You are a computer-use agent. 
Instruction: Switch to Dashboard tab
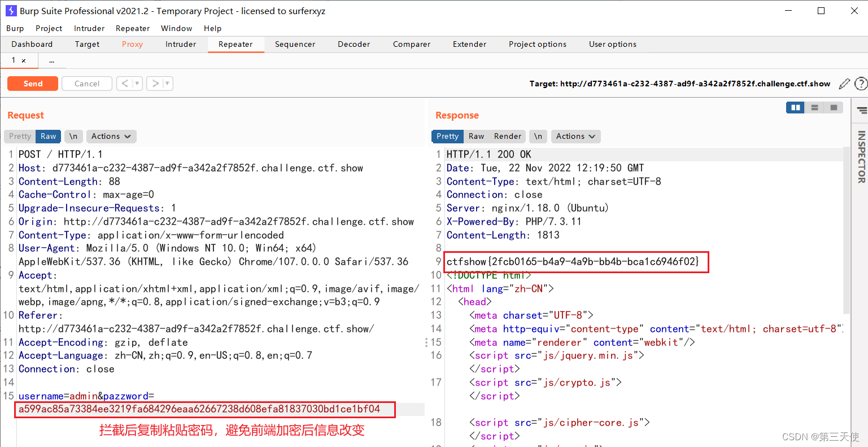click(x=32, y=44)
